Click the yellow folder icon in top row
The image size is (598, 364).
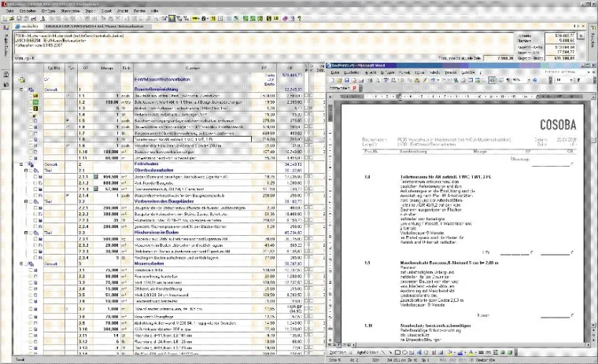point(22,80)
